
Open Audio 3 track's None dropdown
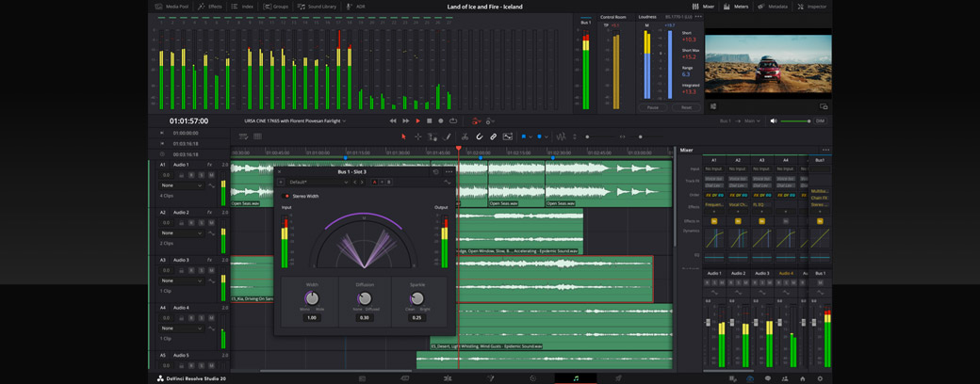[181, 280]
